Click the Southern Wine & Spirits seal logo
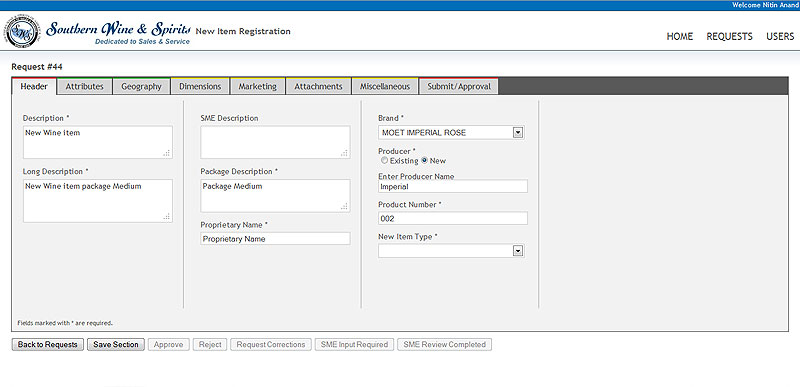This screenshot has height=387, width=800. pyautogui.click(x=22, y=31)
